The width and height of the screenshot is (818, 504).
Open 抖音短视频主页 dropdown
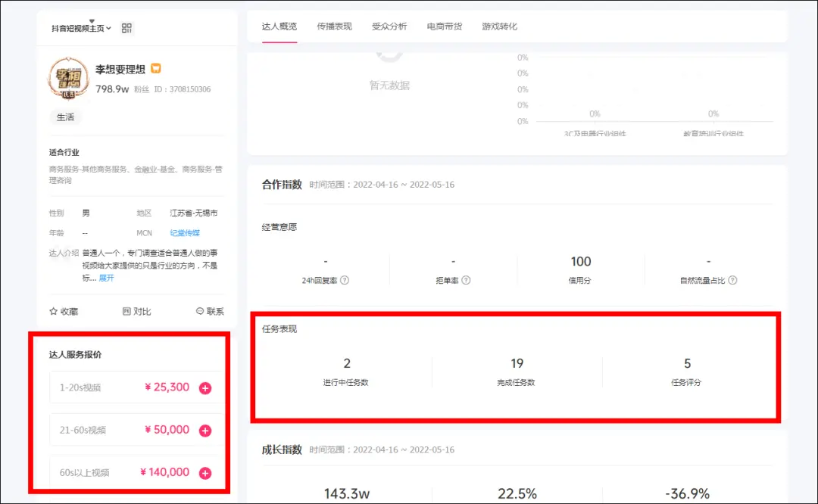click(82, 28)
